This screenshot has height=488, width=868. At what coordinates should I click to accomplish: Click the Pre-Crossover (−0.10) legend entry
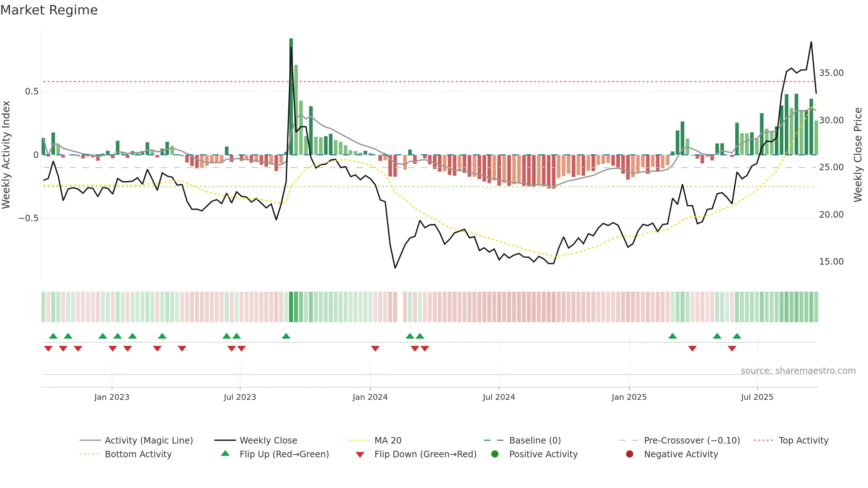[679, 440]
